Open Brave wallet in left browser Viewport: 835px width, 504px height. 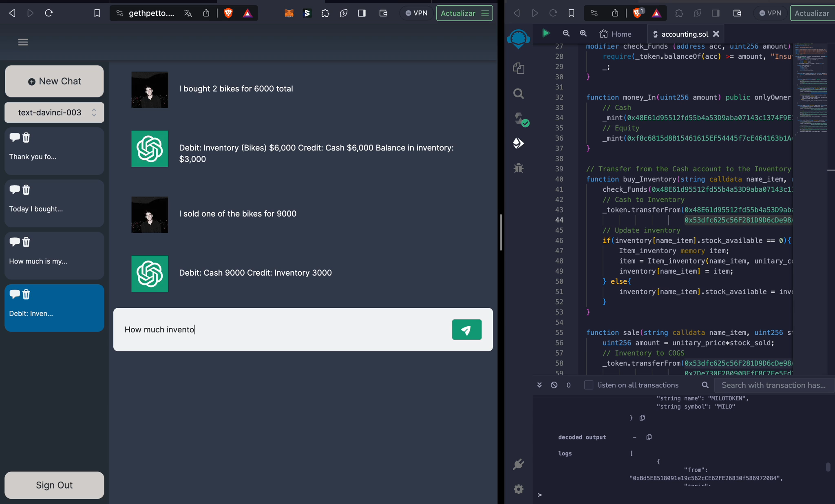383,13
